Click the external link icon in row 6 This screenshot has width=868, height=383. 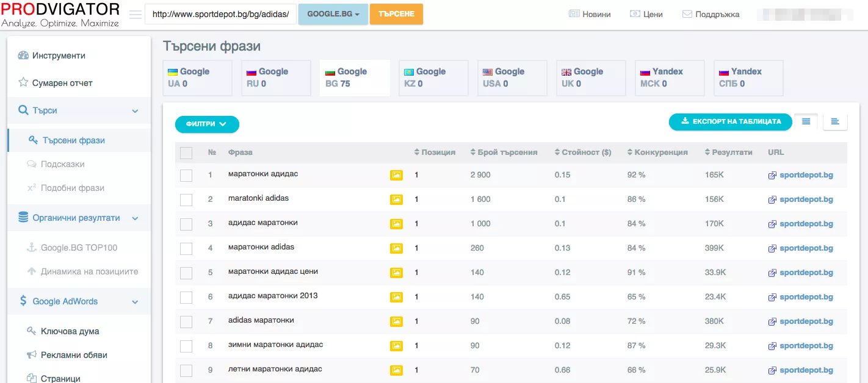point(772,298)
